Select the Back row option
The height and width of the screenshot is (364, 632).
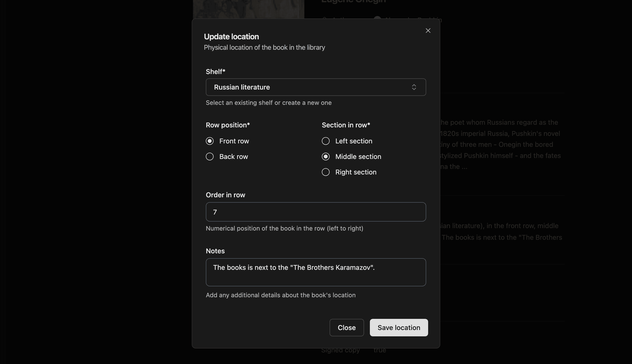(x=209, y=156)
